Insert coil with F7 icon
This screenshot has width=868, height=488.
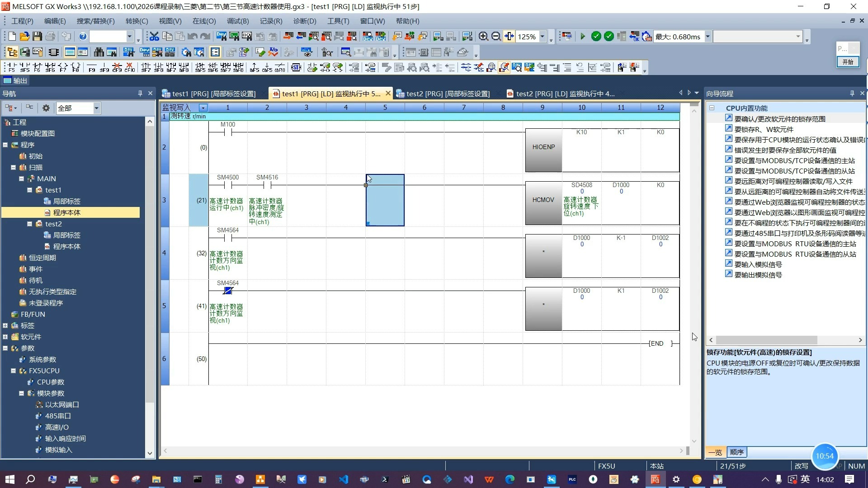point(63,68)
